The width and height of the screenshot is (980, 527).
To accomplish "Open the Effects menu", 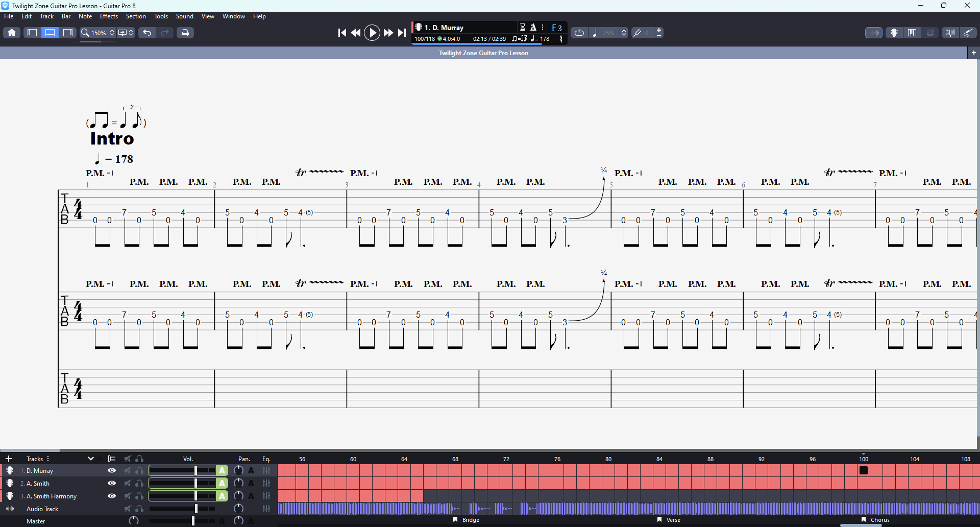I will click(x=109, y=16).
